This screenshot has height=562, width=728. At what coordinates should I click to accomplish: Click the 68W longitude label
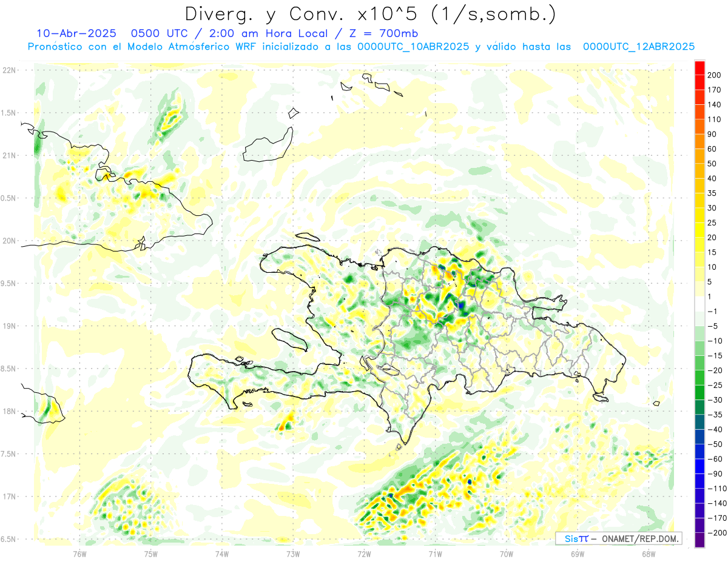(x=648, y=554)
